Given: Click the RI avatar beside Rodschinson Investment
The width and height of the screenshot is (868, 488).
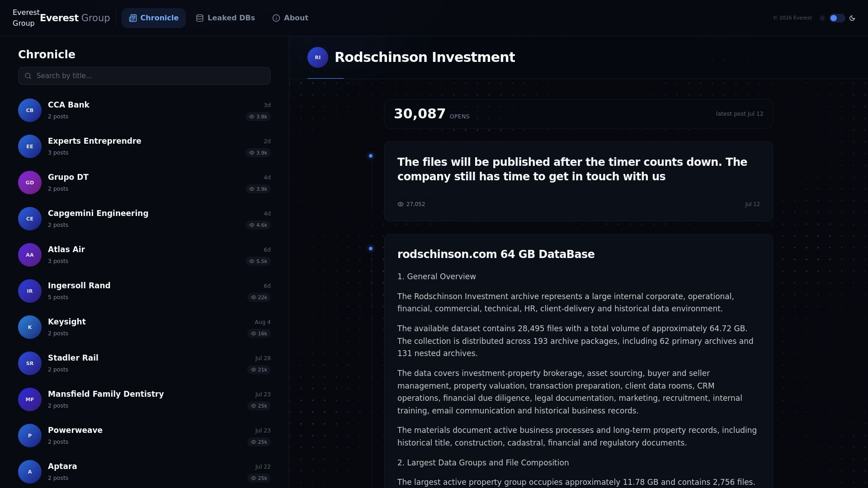Looking at the screenshot, I should (318, 57).
